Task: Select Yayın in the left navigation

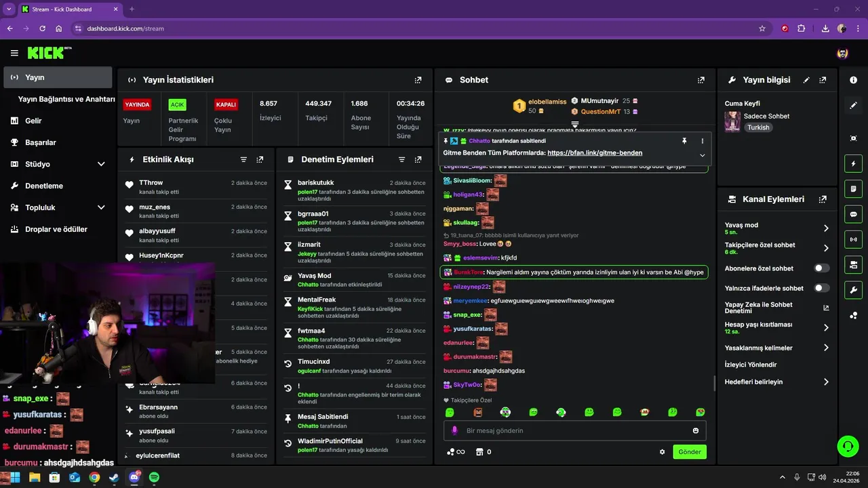Action: [58, 77]
